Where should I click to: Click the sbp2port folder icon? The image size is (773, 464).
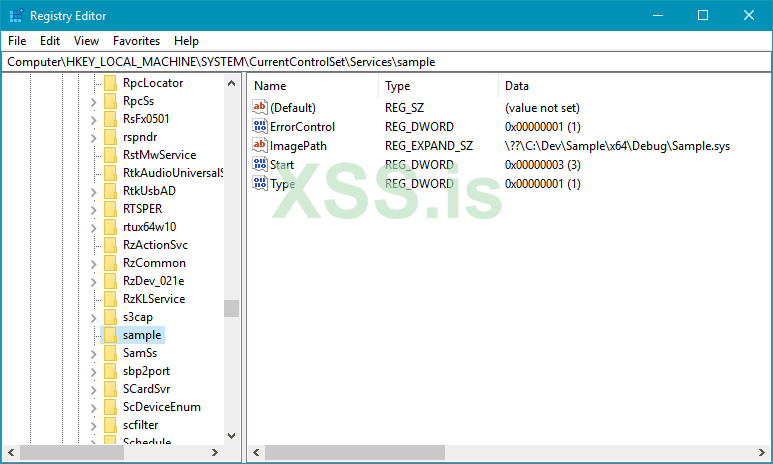(x=110, y=371)
